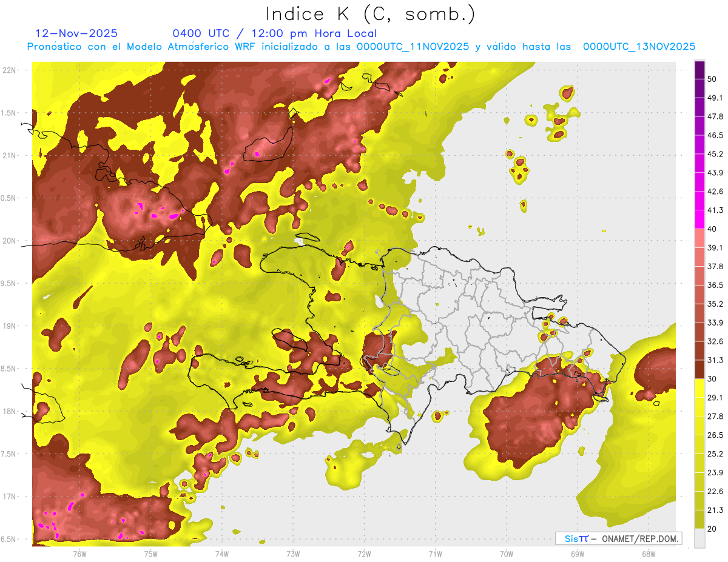
Task: Click the "20N" latitude label
Action: pyautogui.click(x=9, y=241)
